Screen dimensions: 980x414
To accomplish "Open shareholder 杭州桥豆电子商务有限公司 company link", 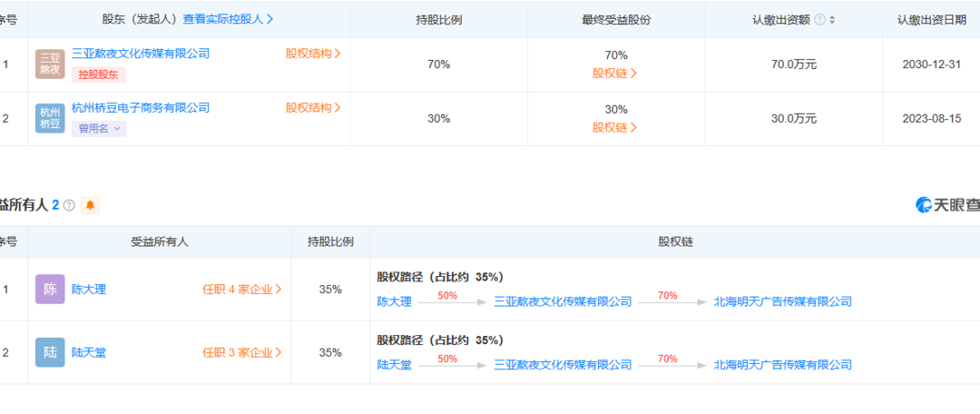I will (141, 108).
